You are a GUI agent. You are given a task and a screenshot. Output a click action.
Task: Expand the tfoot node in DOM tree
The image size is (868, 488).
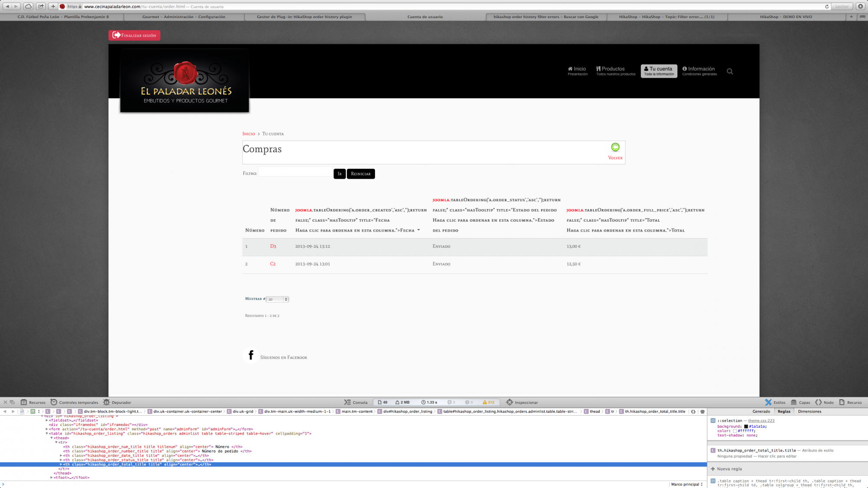coord(52,478)
